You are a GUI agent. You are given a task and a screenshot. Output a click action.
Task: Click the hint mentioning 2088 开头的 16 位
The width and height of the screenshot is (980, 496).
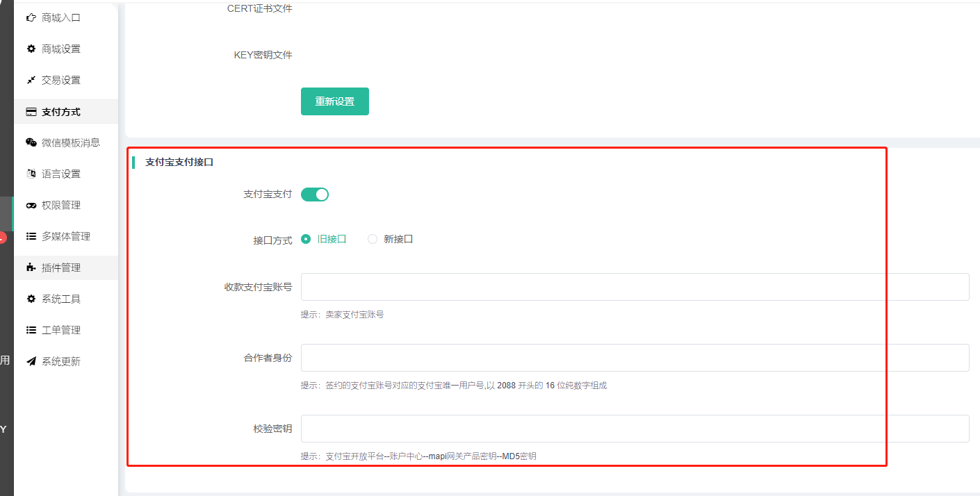coord(453,386)
